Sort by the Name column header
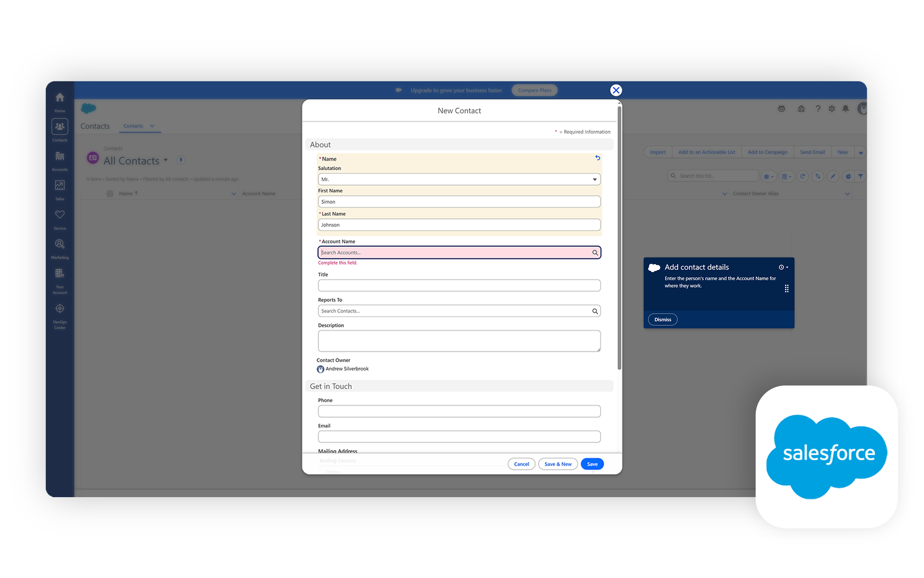This screenshot has width=924, height=578. (x=128, y=193)
